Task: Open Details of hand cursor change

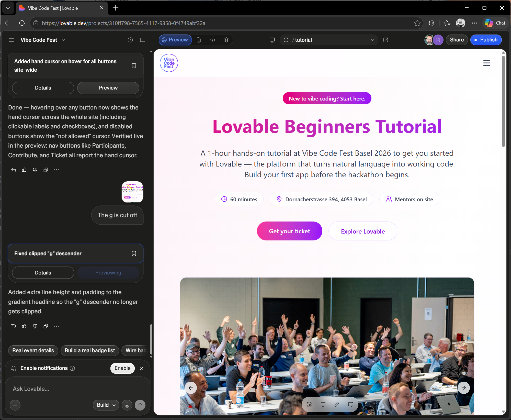Action: (x=43, y=88)
